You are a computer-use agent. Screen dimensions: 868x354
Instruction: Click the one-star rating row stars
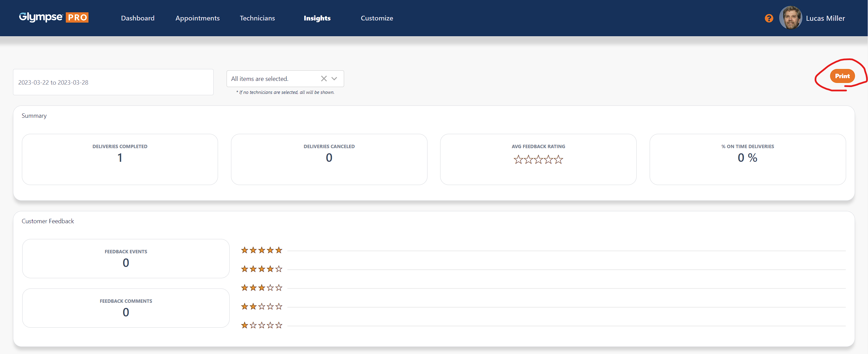tap(262, 325)
